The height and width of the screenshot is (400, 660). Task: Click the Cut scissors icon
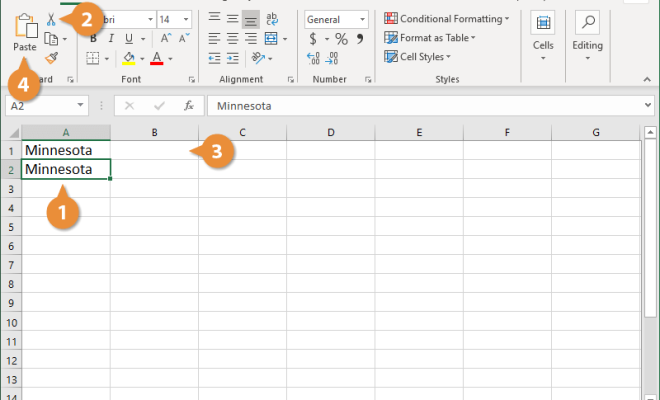pos(51,19)
